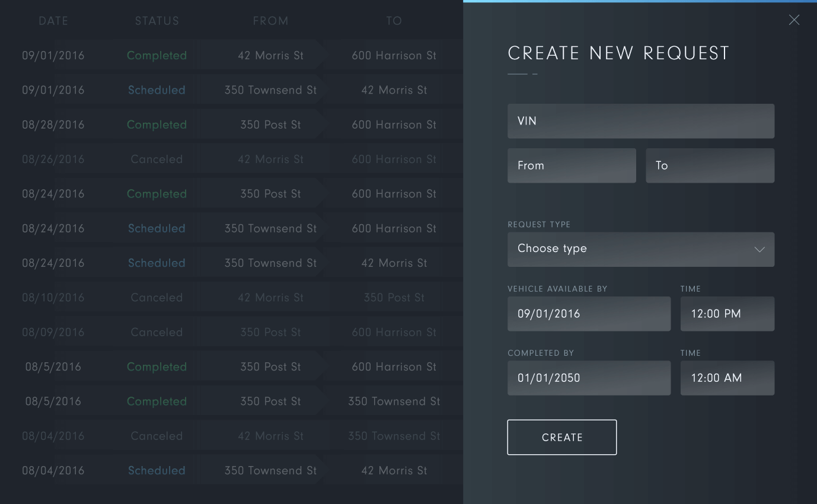Viewport: 817px width, 504px height.
Task: Open the Request Type combo box
Action: point(641,249)
